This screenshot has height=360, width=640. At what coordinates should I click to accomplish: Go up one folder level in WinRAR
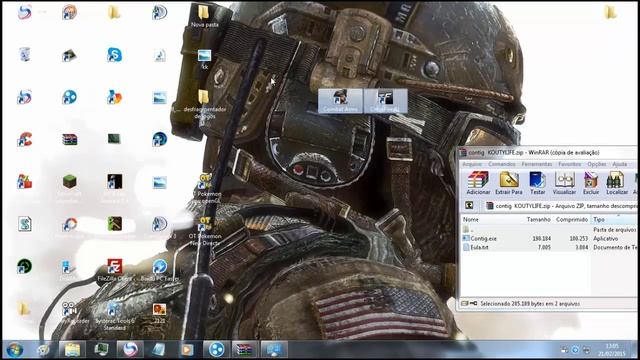click(469, 206)
